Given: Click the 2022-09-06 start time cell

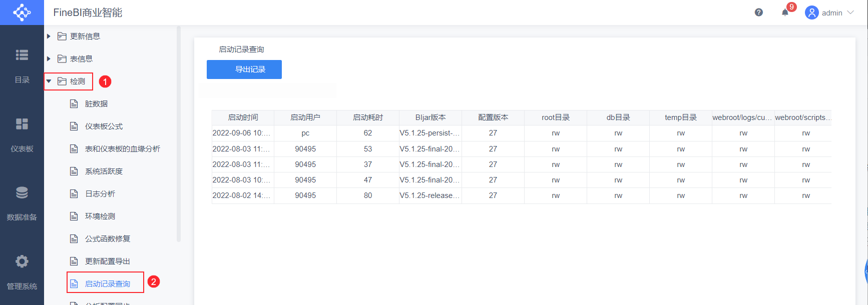Looking at the screenshot, I should pos(243,133).
